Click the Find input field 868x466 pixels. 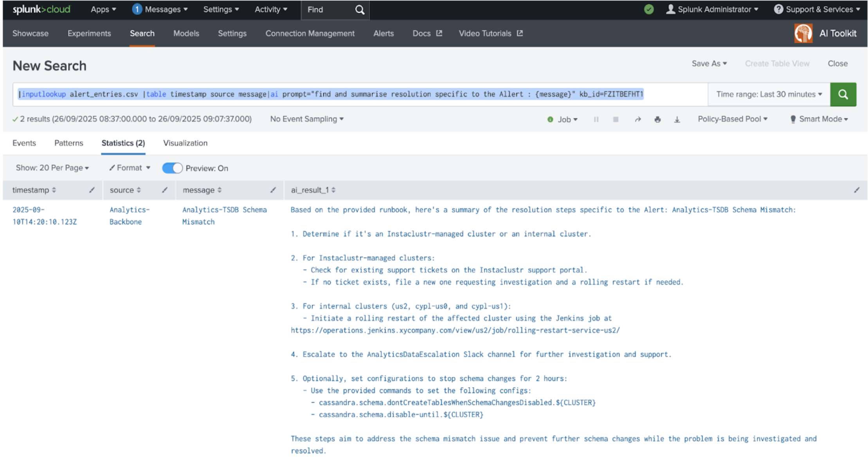tap(328, 10)
